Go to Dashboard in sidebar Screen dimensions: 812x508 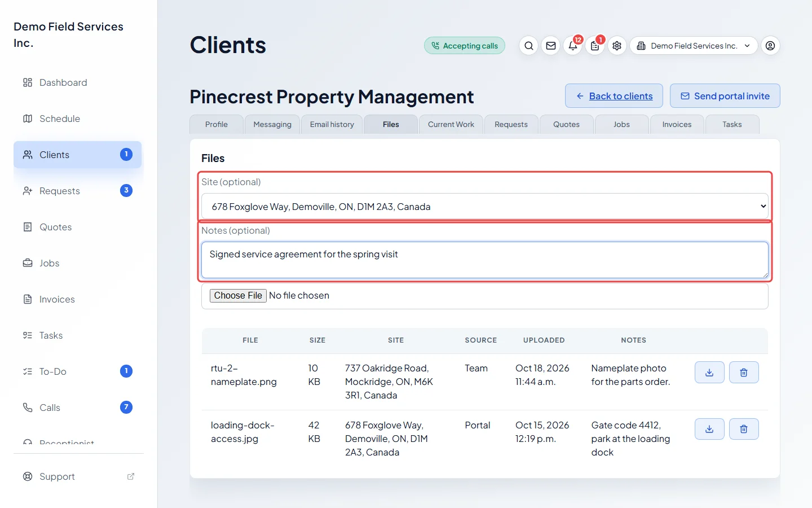(x=78, y=82)
